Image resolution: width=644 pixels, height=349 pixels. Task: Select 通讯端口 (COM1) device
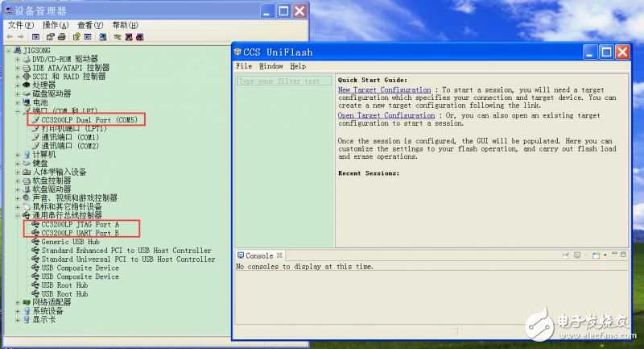pos(70,137)
